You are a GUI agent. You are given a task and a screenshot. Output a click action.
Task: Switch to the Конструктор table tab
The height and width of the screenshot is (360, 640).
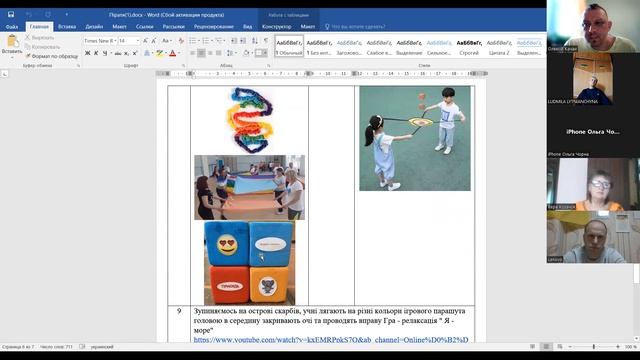(x=277, y=27)
